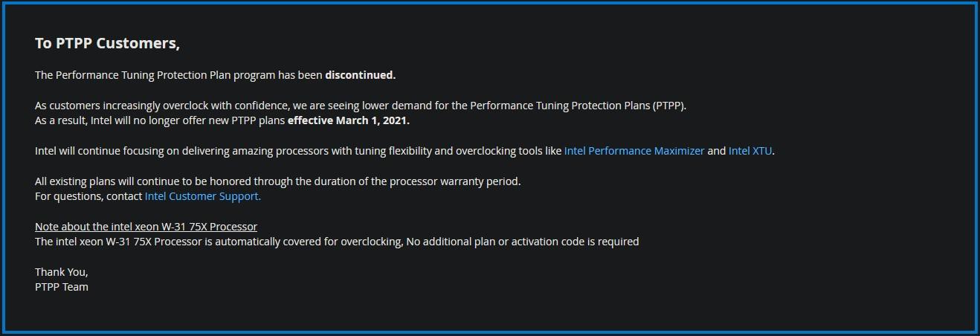The width and height of the screenshot is (980, 336).
Task: Click the bold word 'discontinued.'
Action: (x=360, y=75)
